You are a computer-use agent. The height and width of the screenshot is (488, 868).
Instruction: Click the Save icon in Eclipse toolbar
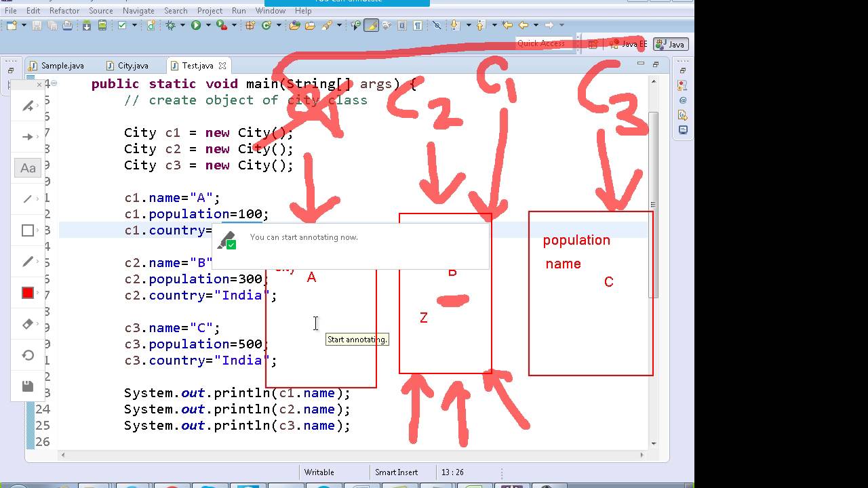tap(36, 25)
